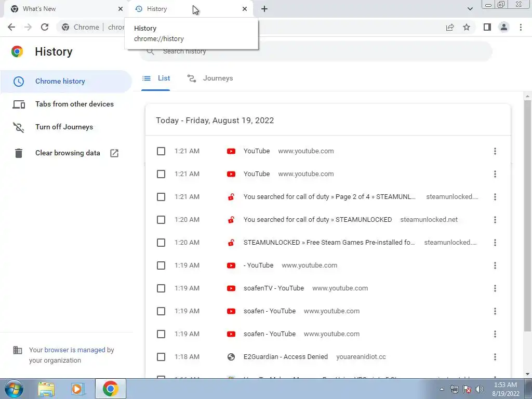Check the E2Guardian Access Denied entry
This screenshot has height=399, width=532.
point(161,357)
